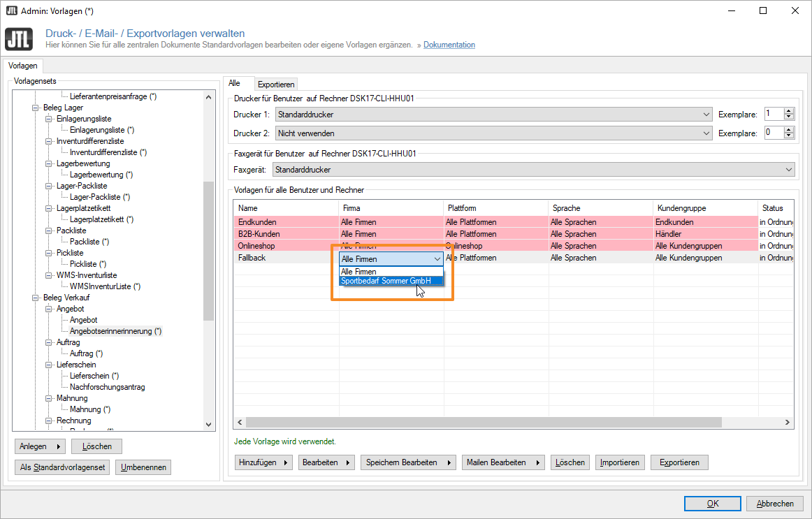This screenshot has height=519, width=812.
Task: Switch to the Exportieren tab
Action: [276, 84]
